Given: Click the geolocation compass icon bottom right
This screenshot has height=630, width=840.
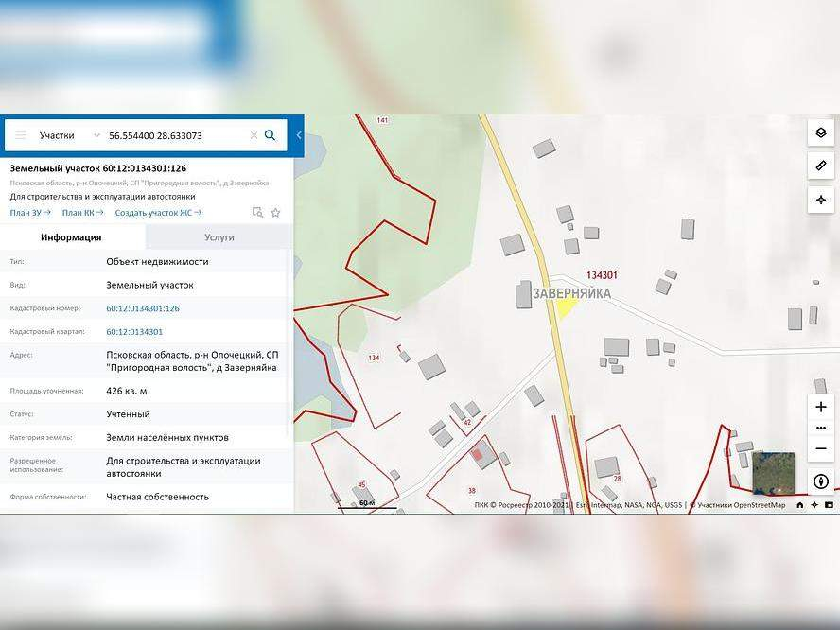Looking at the screenshot, I should (821, 481).
